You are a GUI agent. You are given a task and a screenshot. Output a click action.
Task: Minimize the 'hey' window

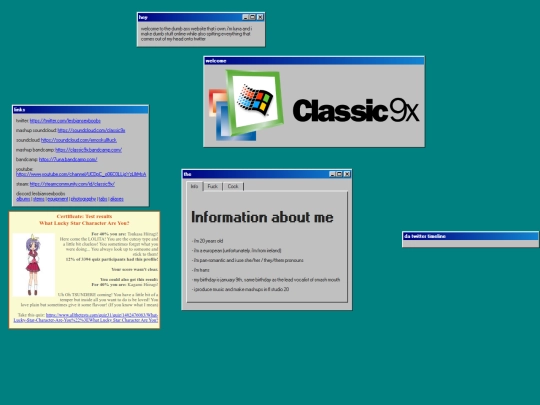(245, 17)
